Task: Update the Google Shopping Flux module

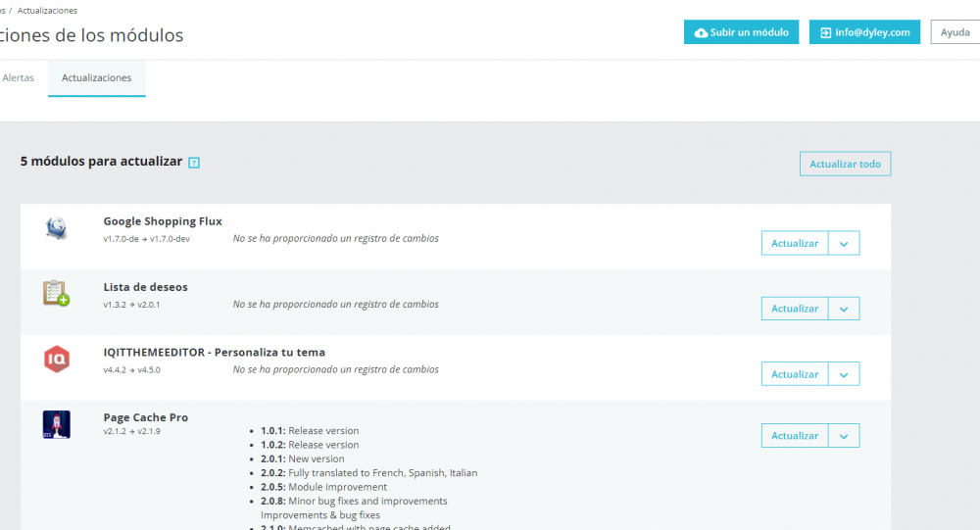Action: click(795, 243)
